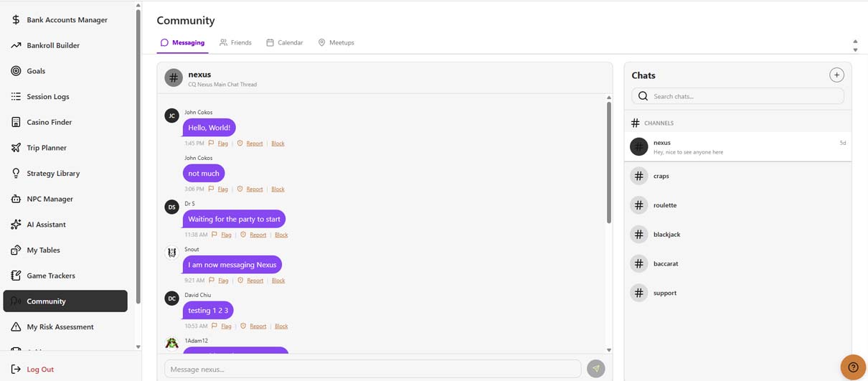Click the Bank Accounts Manager dollar icon
This screenshot has height=381, width=868.
pyautogui.click(x=16, y=20)
